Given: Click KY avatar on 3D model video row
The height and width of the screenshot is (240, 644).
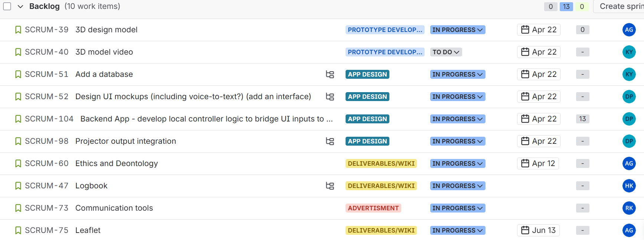Looking at the screenshot, I should click(x=629, y=52).
